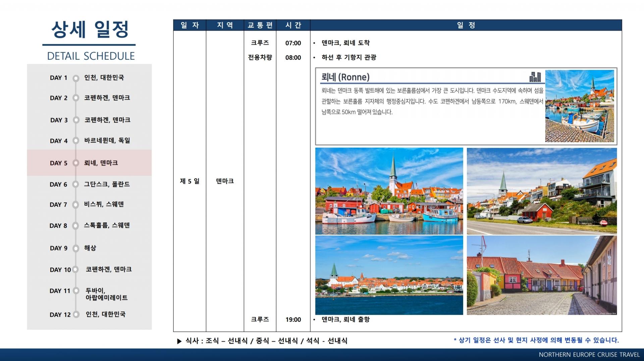Click the 시 간 column header

coord(293,25)
